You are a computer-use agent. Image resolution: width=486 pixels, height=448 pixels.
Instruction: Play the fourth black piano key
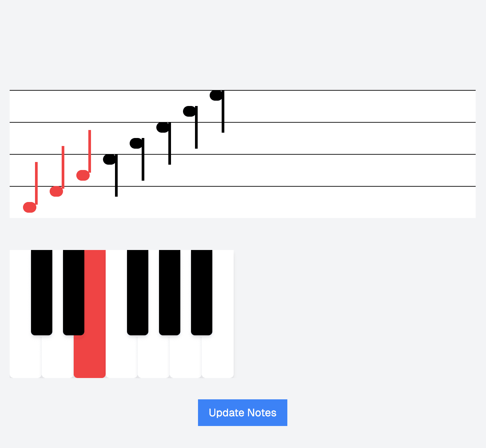pyautogui.click(x=170, y=292)
